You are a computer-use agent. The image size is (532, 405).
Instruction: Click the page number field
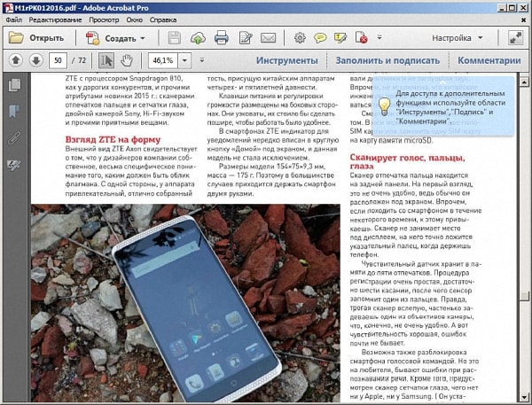[58, 60]
